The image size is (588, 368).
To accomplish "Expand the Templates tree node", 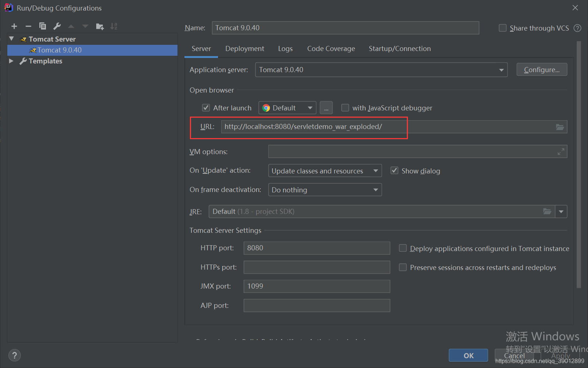I will pos(11,61).
